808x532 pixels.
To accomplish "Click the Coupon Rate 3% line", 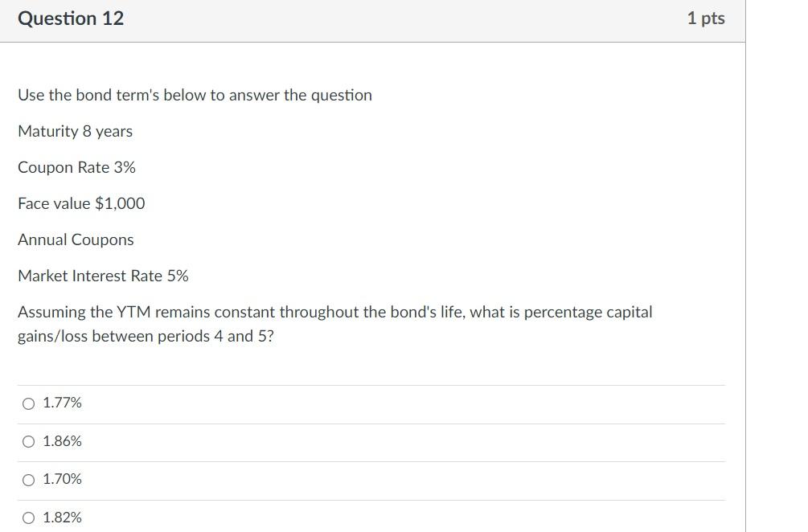I will click(x=77, y=167).
